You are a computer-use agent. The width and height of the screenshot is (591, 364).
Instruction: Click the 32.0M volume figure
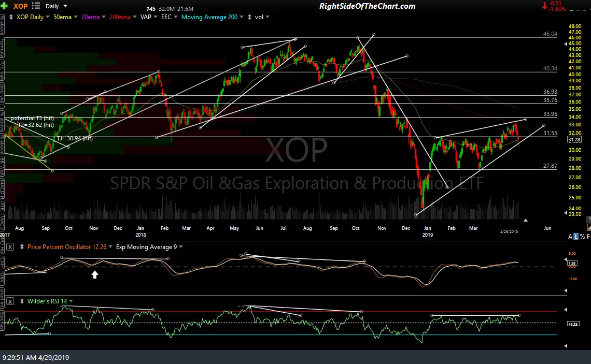[166, 9]
